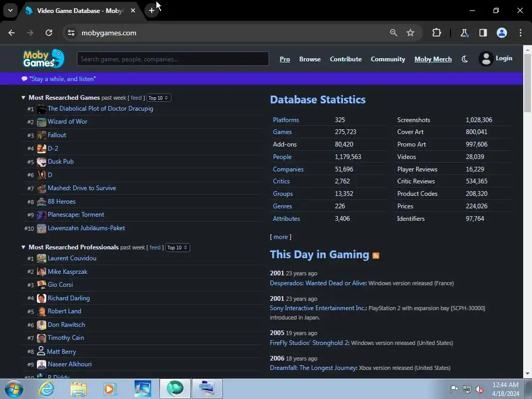This screenshot has width=532, height=399.
Task: Open a new tab with plus button
Action: [x=152, y=10]
